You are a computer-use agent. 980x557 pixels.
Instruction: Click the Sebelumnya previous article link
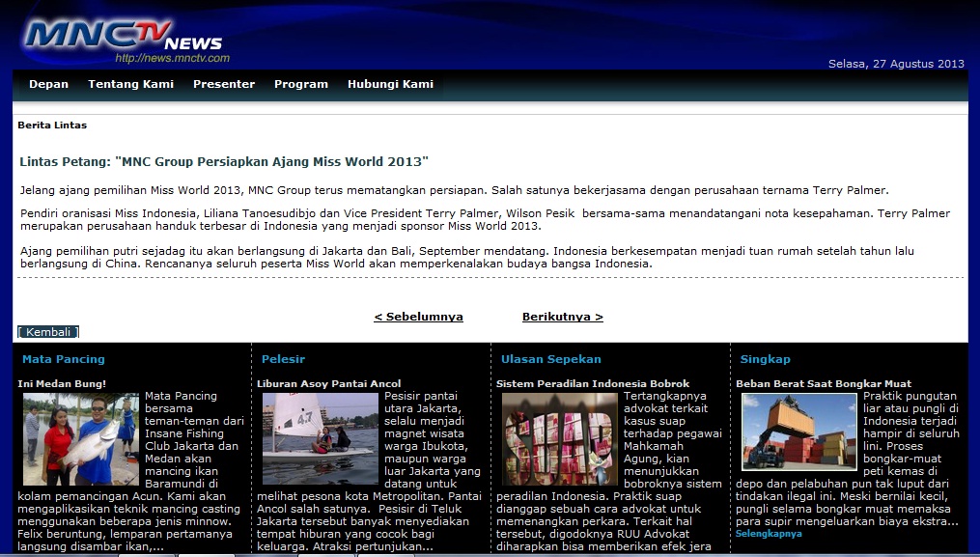(x=418, y=317)
